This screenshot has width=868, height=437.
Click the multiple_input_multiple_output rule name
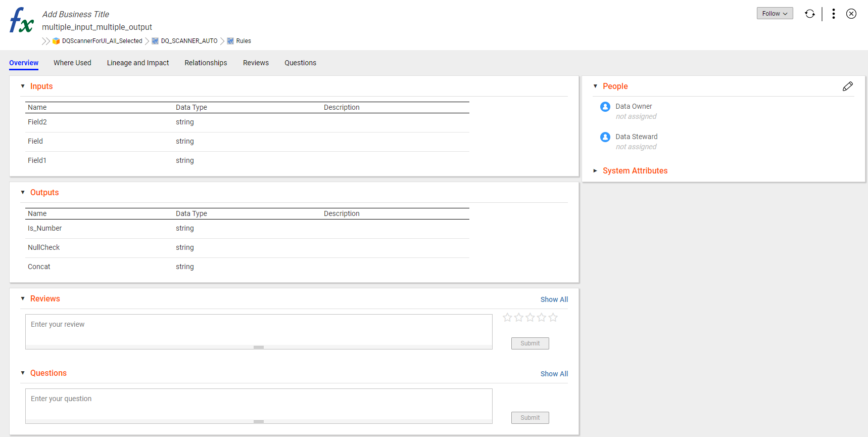tap(97, 27)
